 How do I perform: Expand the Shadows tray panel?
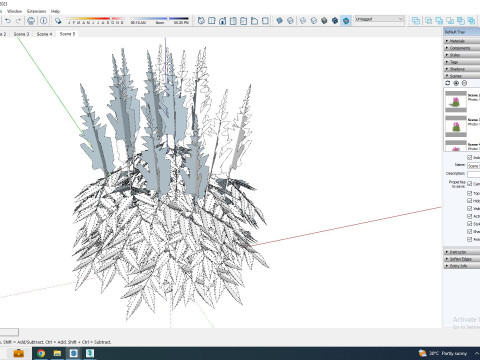click(462, 69)
